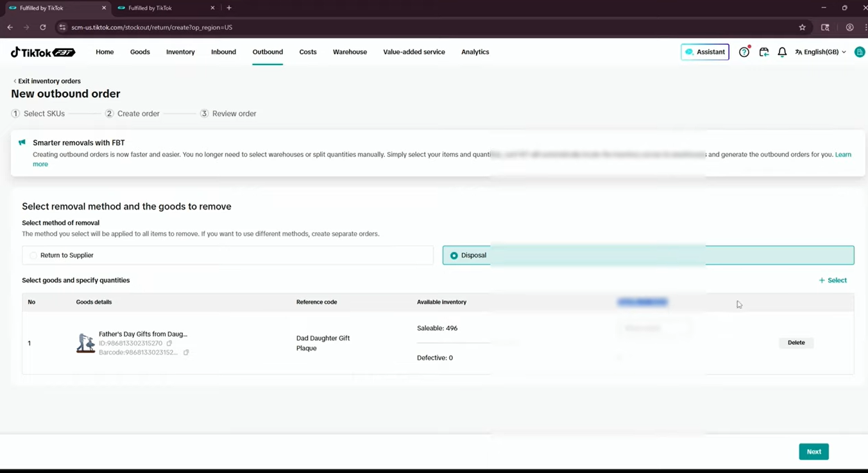The image size is (868, 473).
Task: Click the Next button
Action: point(813,452)
